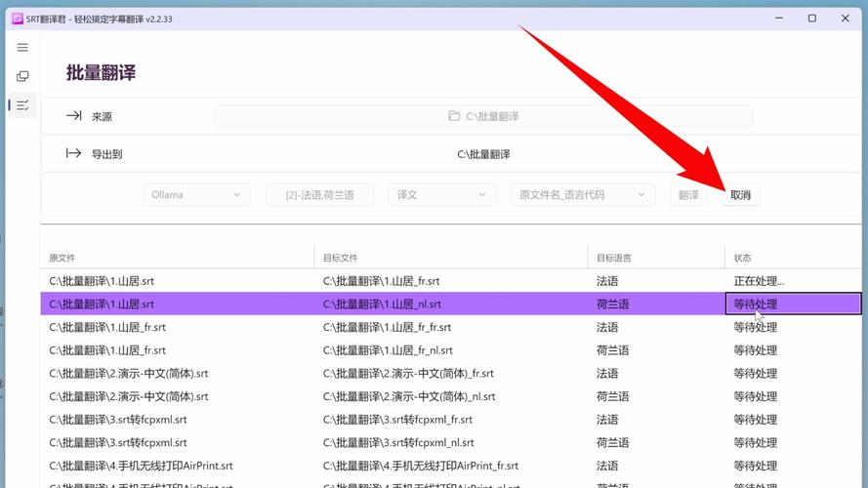Select target file 2.演示-中文(简体)_nl.srt
868x488 pixels.
tap(409, 396)
